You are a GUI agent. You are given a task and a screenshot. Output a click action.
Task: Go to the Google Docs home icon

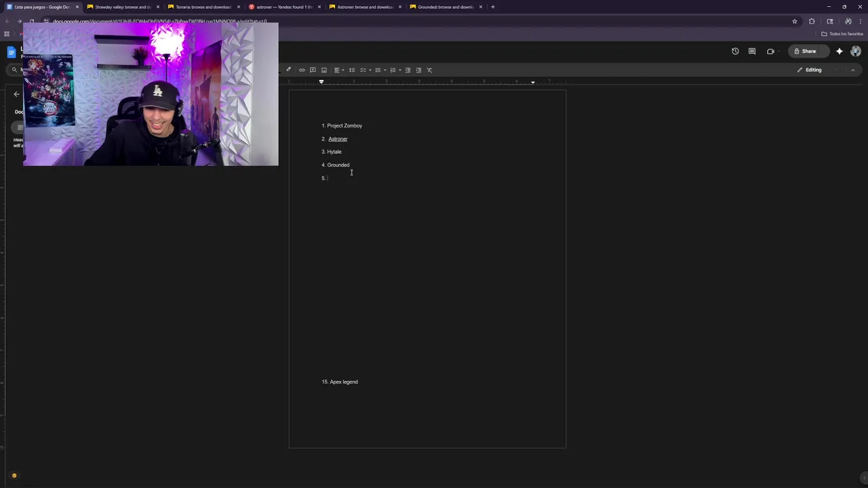pyautogui.click(x=12, y=52)
